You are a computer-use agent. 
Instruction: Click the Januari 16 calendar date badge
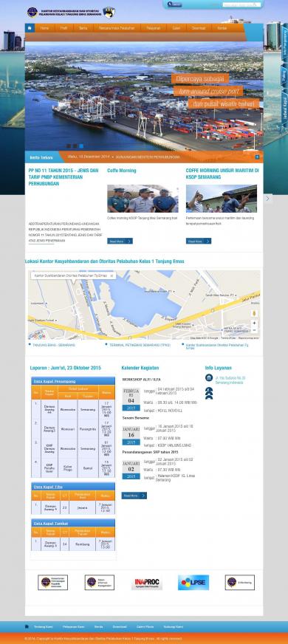point(131,435)
